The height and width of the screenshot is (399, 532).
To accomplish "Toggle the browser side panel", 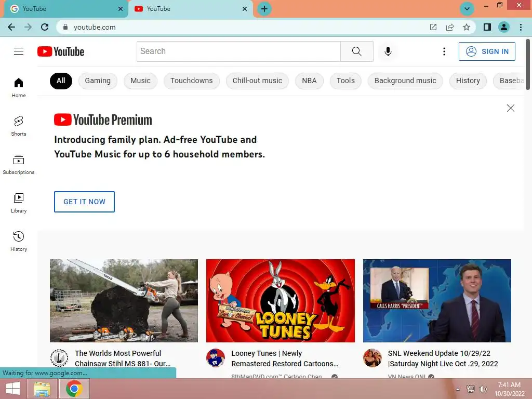I will [487, 27].
